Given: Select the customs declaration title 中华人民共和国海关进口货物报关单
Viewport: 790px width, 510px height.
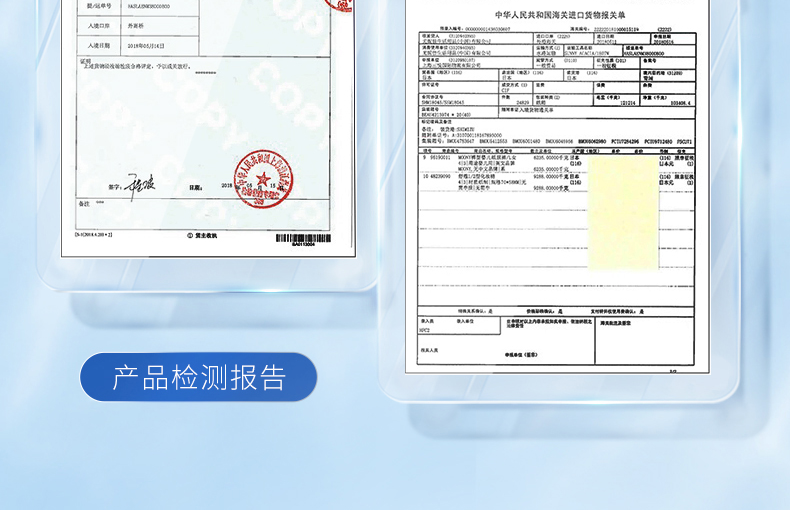Looking at the screenshot, I should coord(548,15).
